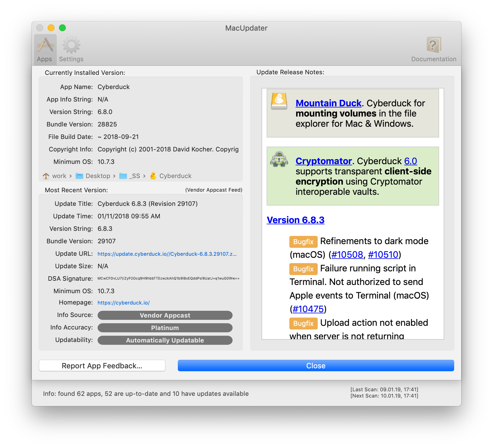The image size is (493, 448).
Task: Click the Mountain Duck drive icon
Action: pos(279,101)
